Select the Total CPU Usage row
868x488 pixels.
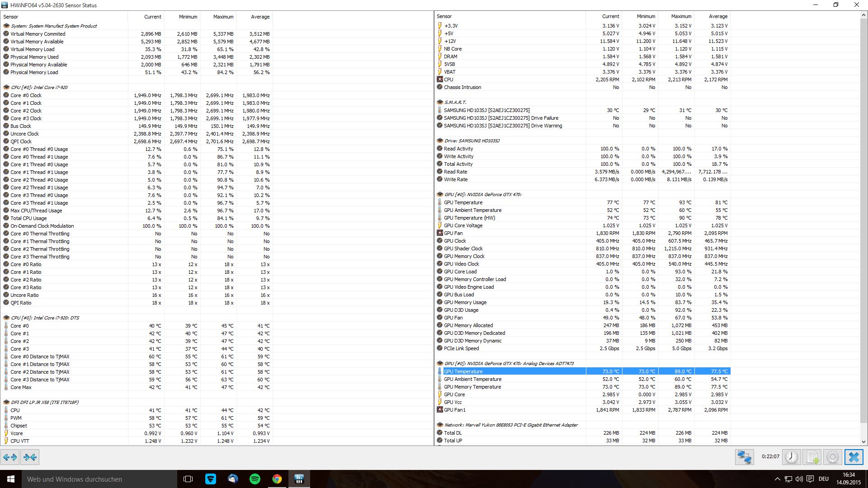pyautogui.click(x=28, y=218)
